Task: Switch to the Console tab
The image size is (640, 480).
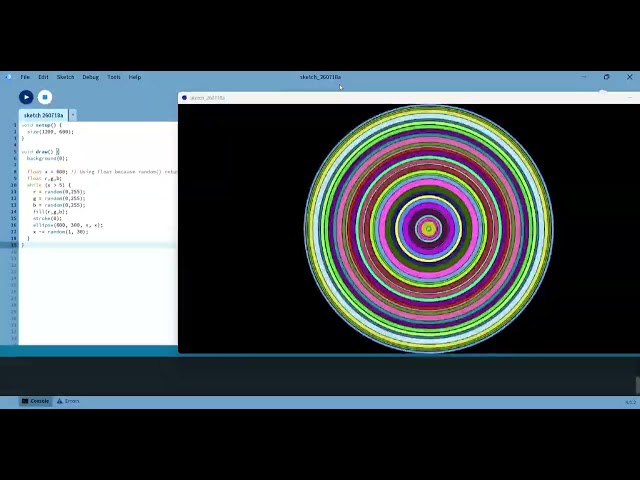Action: tap(36, 401)
